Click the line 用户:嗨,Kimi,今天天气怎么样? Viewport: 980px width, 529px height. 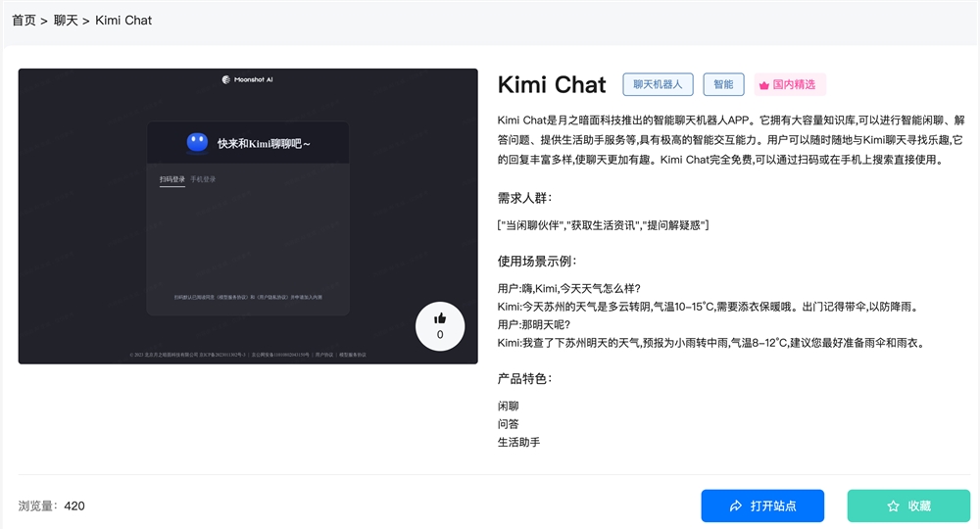pos(569,289)
